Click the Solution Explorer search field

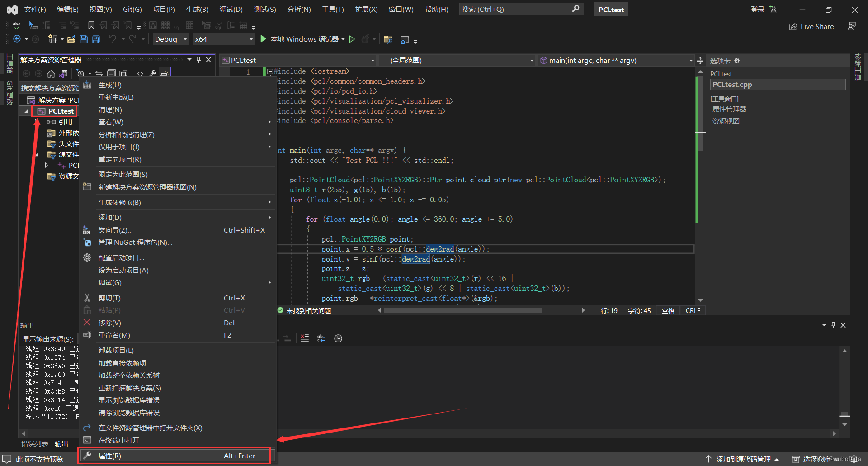pos(50,88)
